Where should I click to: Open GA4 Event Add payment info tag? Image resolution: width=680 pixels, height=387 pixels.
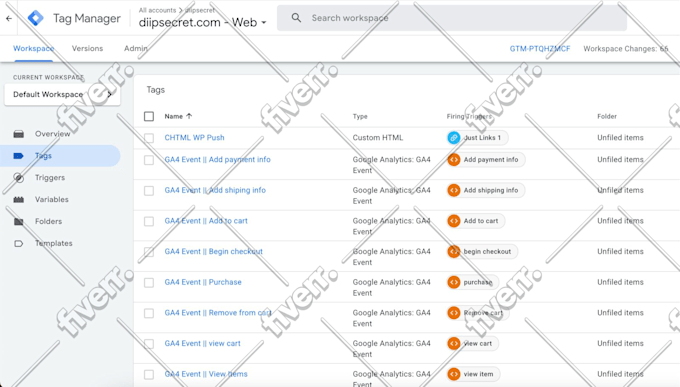click(x=217, y=159)
